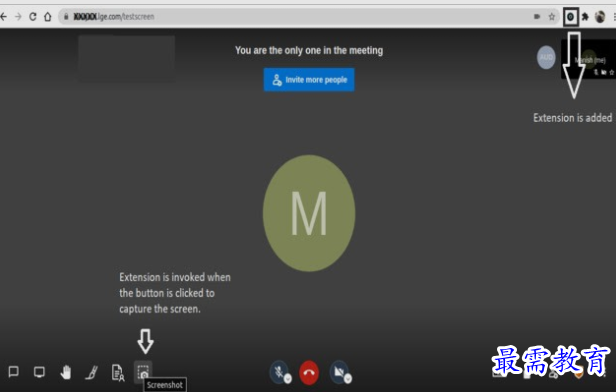
Task: Open the browser profile avatar
Action: (600, 16)
